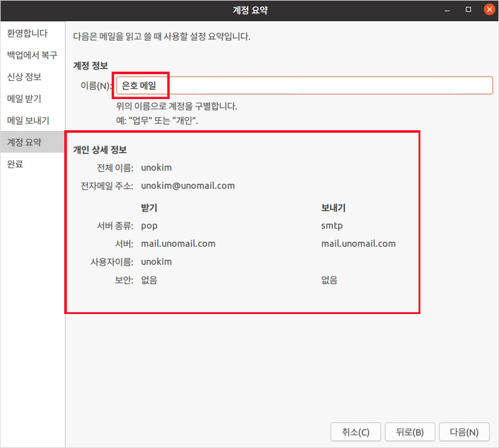499x448 pixels.
Task: Click the intro sentence about 설정 요약
Action: tap(162, 36)
